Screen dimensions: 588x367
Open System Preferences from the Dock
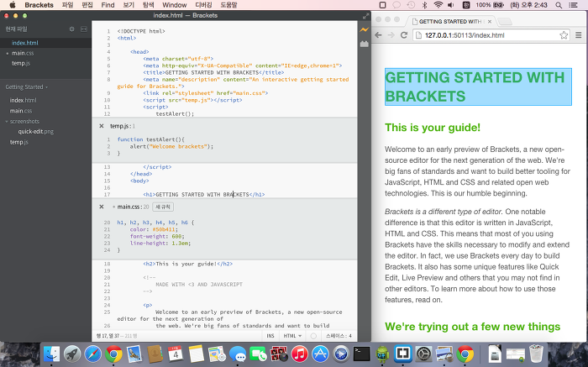coord(423,354)
